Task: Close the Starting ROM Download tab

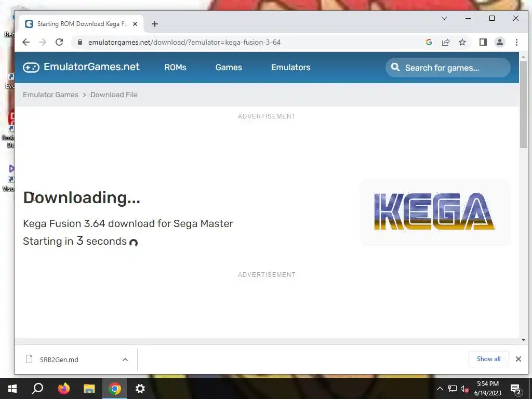Action: pos(135,24)
